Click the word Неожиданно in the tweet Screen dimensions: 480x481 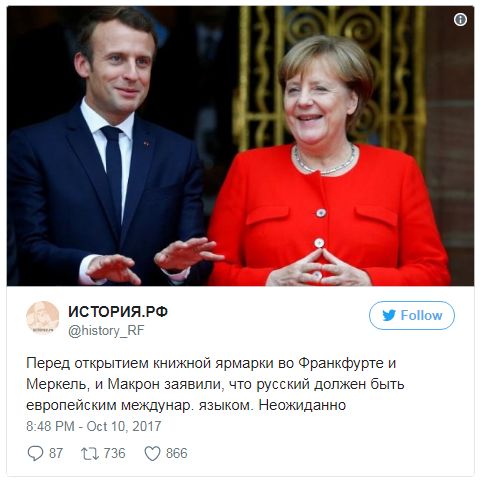[x=302, y=405]
